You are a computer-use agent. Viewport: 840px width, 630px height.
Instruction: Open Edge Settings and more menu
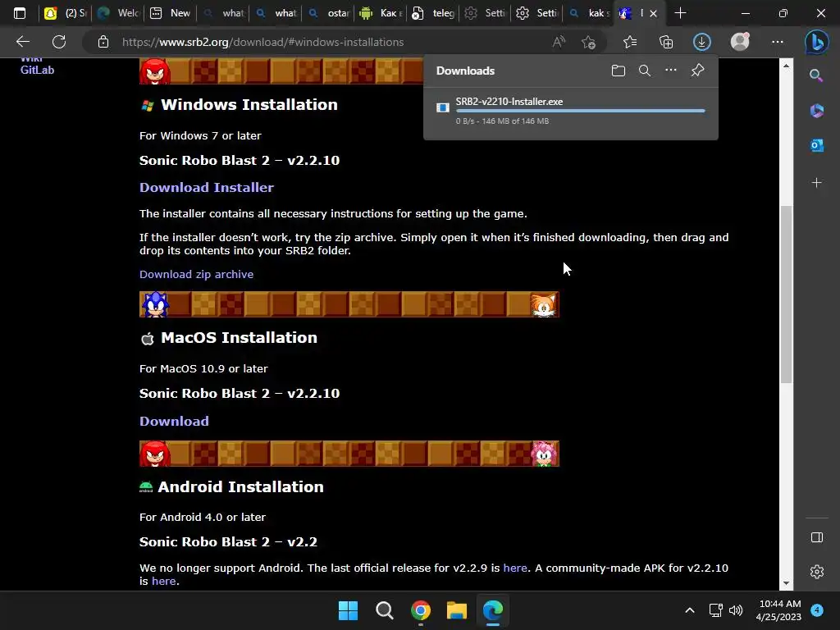[x=778, y=42]
